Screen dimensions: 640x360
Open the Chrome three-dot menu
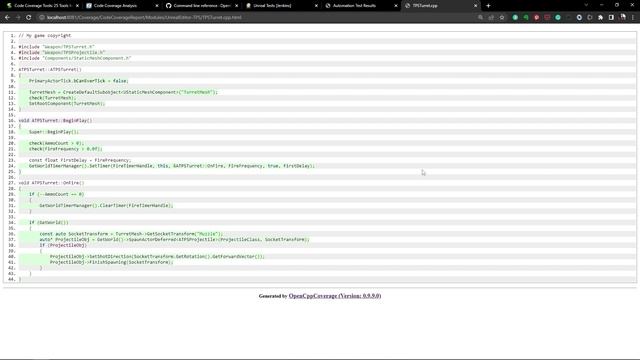tap(633, 18)
